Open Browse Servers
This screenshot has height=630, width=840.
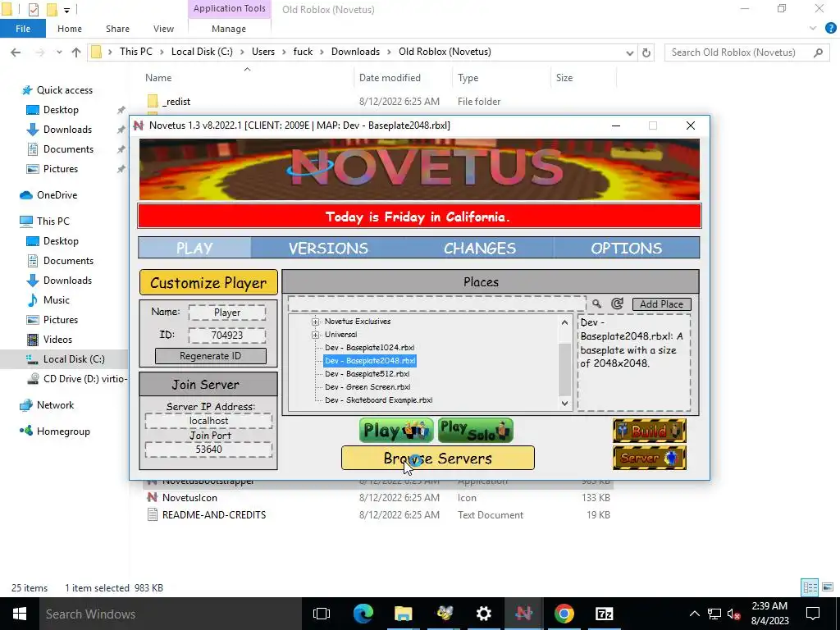438,458
